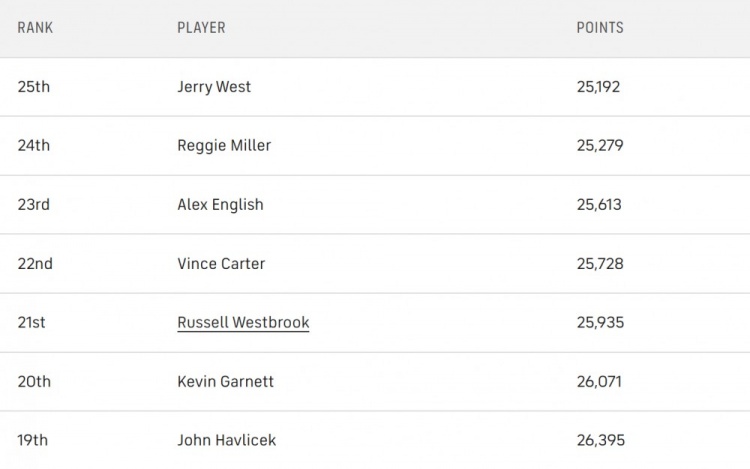Click on John Havlicek's name
Screen dimensions: 750x469
tap(226, 440)
